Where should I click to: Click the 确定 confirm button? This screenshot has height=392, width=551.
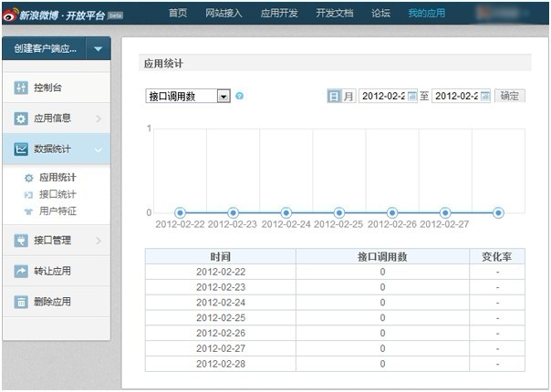click(510, 96)
